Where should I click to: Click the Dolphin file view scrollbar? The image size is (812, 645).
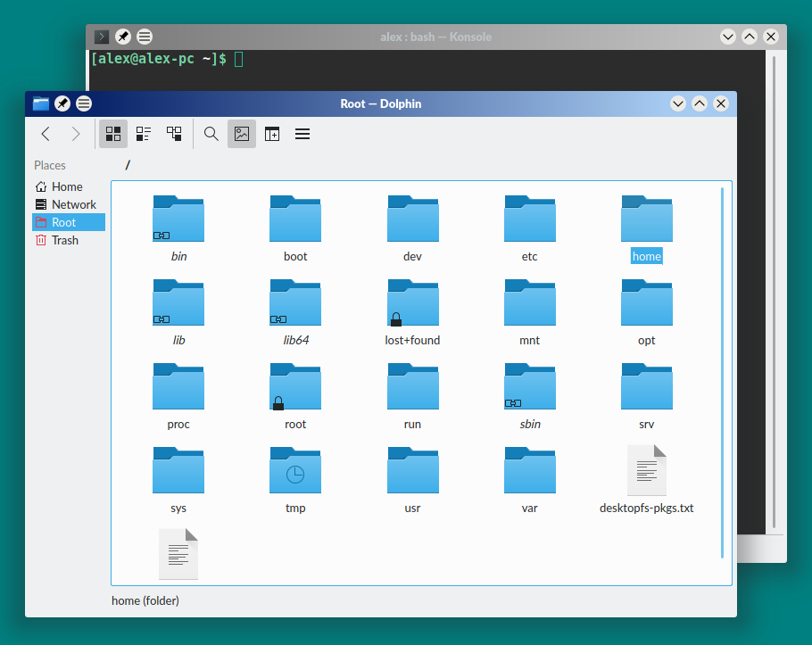click(x=723, y=373)
